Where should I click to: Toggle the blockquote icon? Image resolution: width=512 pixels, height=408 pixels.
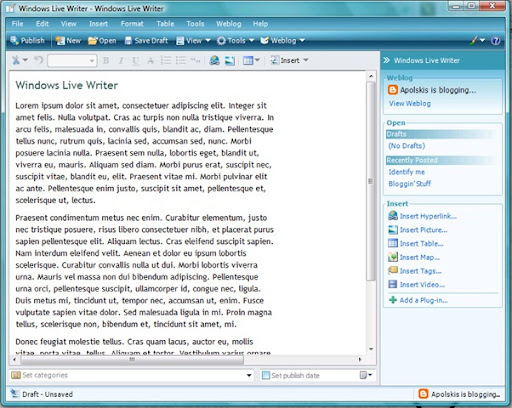[195, 60]
